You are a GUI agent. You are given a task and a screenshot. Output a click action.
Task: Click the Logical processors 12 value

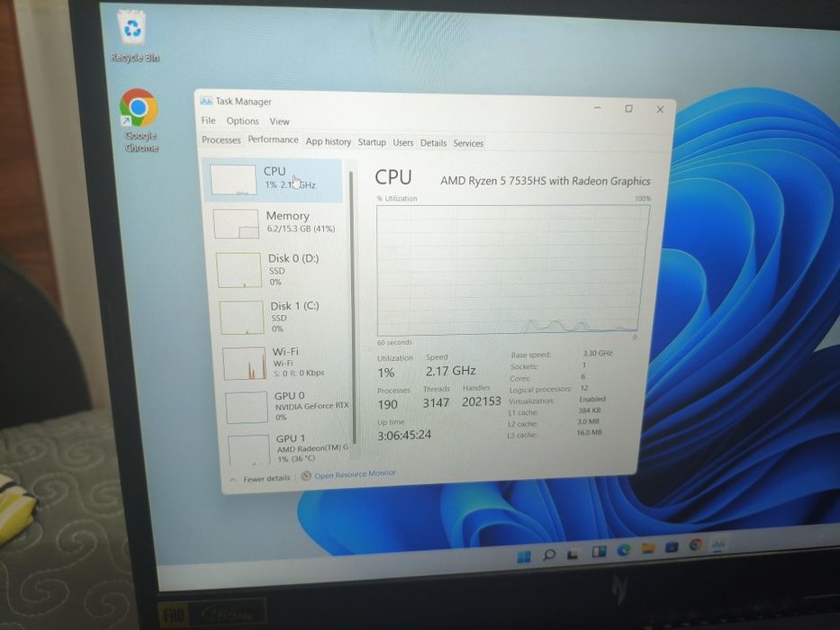[584, 388]
